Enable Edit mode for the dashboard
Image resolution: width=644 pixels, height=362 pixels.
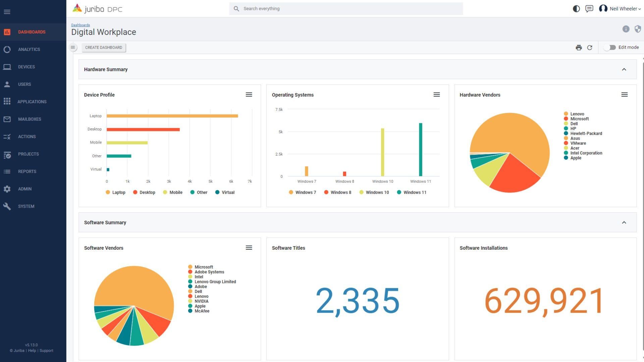tap(611, 47)
